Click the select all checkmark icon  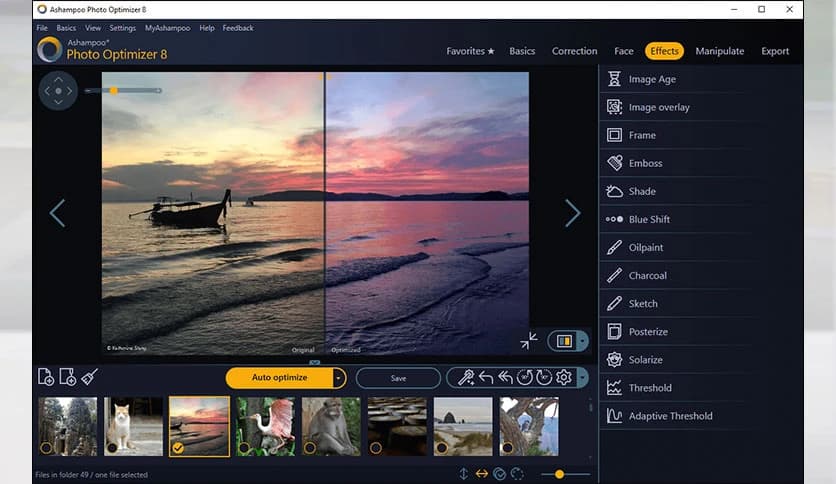[500, 473]
